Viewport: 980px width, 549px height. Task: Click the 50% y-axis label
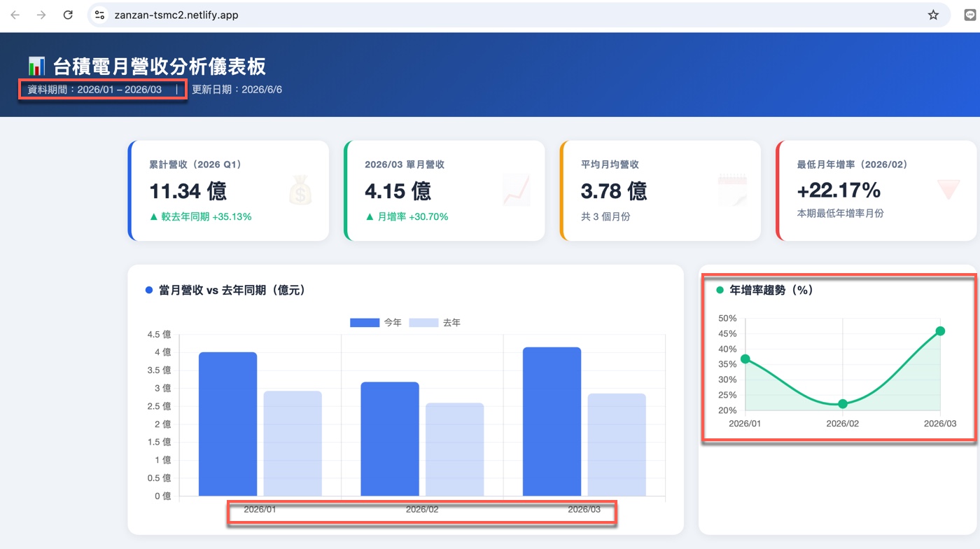click(727, 319)
